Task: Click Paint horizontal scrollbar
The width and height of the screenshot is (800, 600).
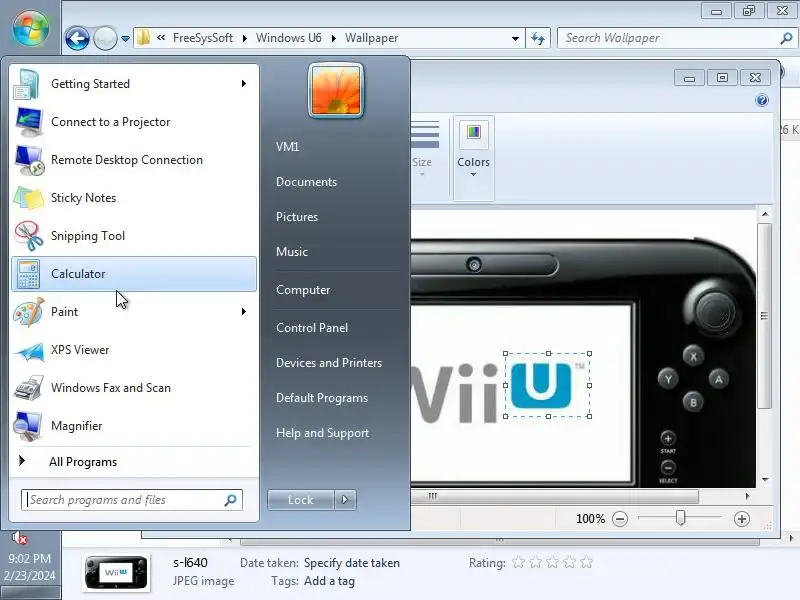Action: 554,496
